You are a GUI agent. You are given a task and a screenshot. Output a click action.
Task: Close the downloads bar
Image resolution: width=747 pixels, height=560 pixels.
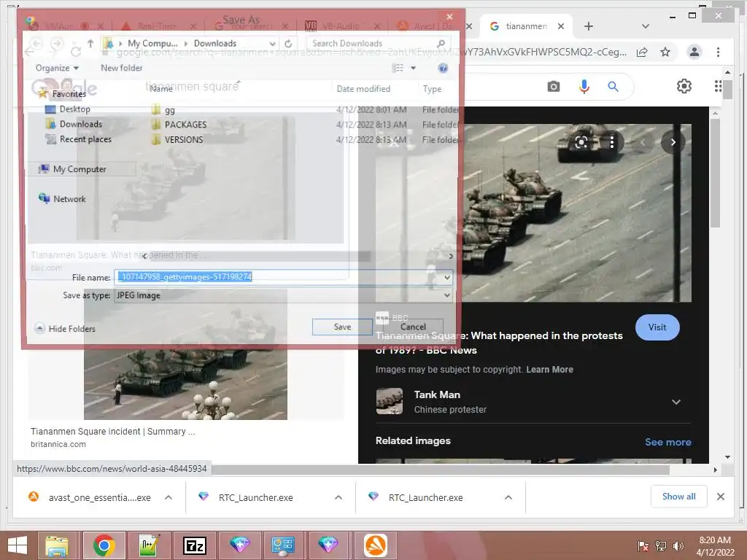(720, 497)
